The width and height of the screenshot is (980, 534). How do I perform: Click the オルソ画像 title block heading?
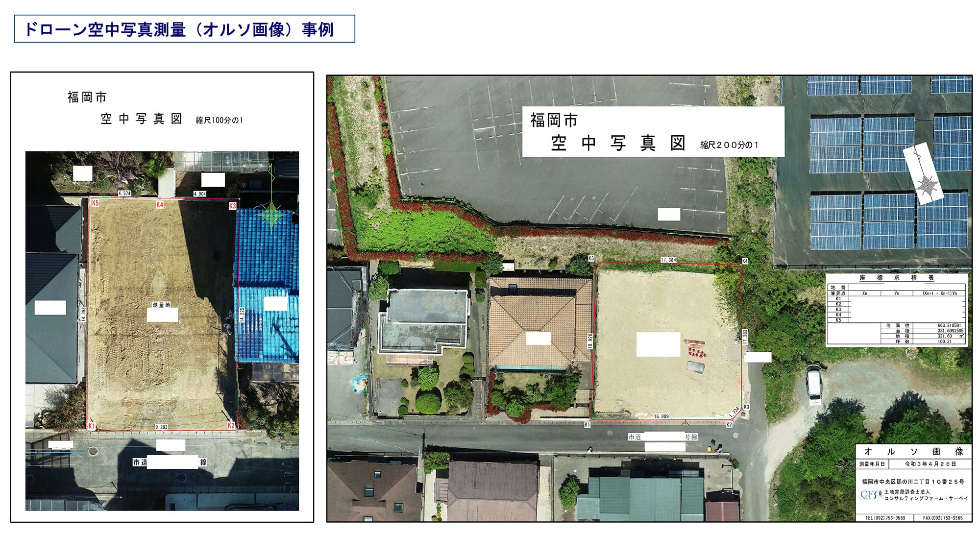click(x=913, y=452)
